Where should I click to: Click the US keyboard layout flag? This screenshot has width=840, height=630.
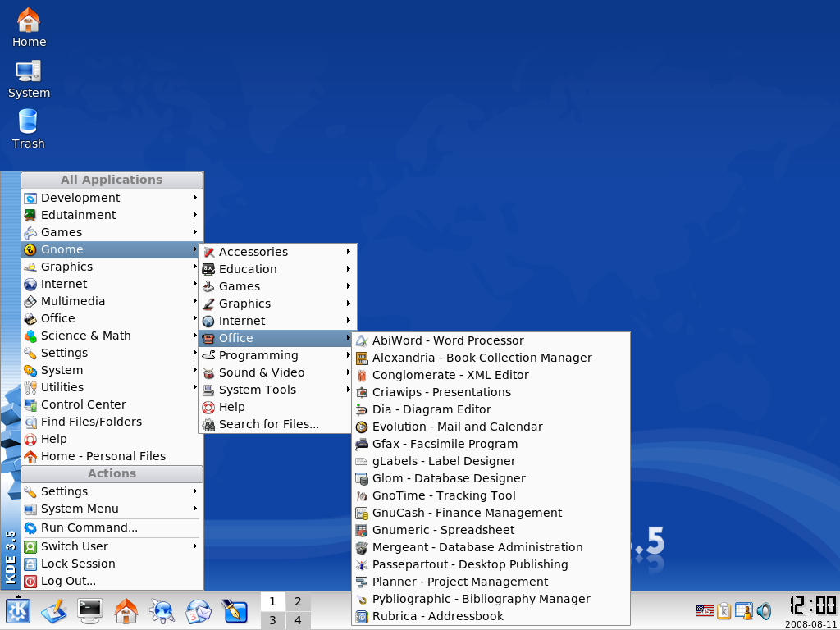(x=705, y=611)
